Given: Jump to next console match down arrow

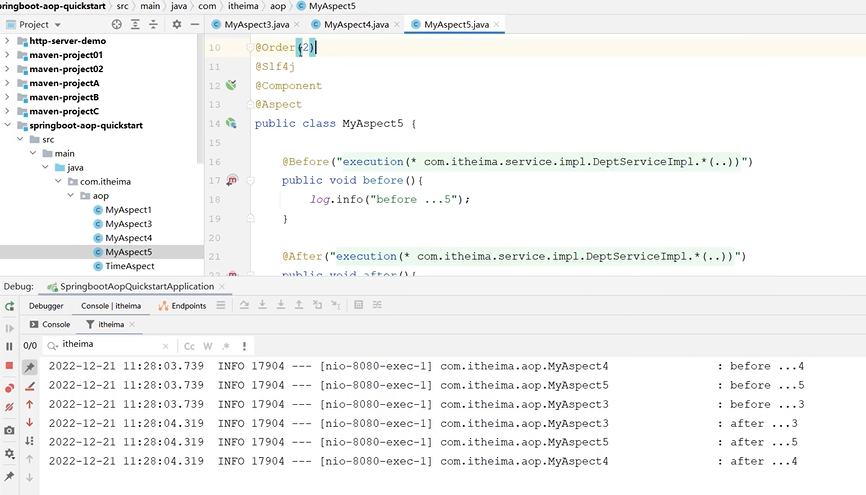Looking at the screenshot, I should click(x=30, y=423).
